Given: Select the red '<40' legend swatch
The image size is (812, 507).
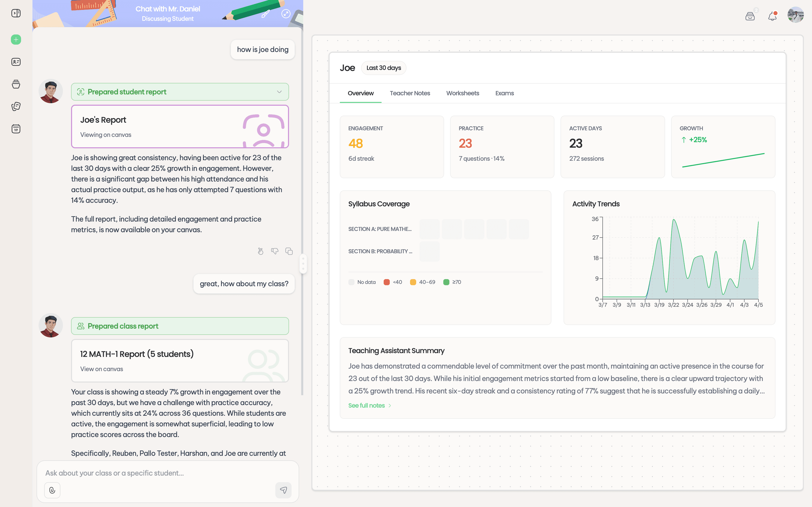Looking at the screenshot, I should click(387, 282).
